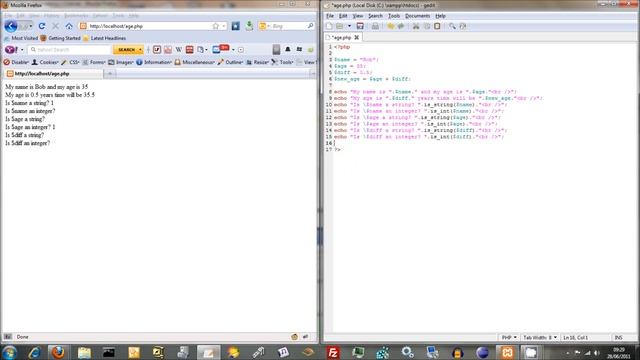The image size is (640, 360).
Task: Open the Most Visited bookmarks
Action: pyautogui.click(x=21, y=38)
